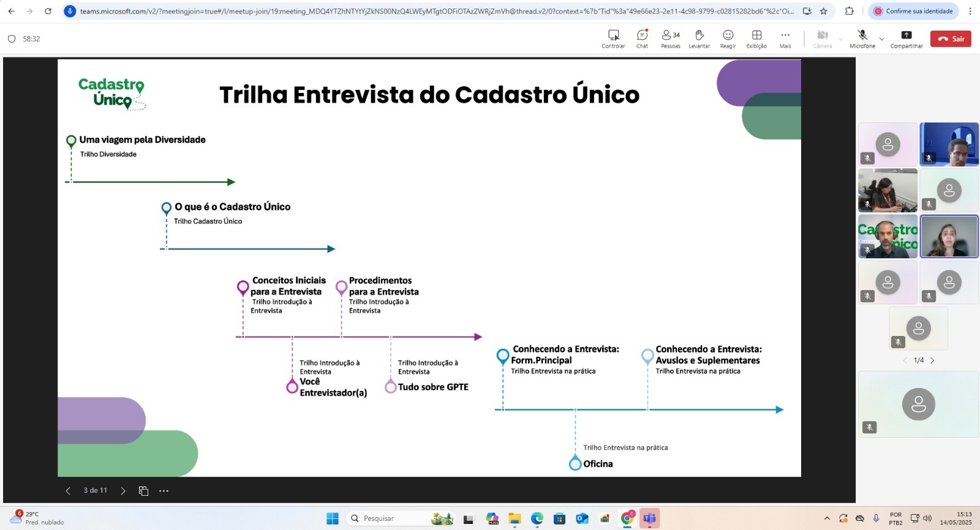Screen dimensions: 980x530
Task: Open slide viewer more options ellipsis
Action: [x=164, y=491]
